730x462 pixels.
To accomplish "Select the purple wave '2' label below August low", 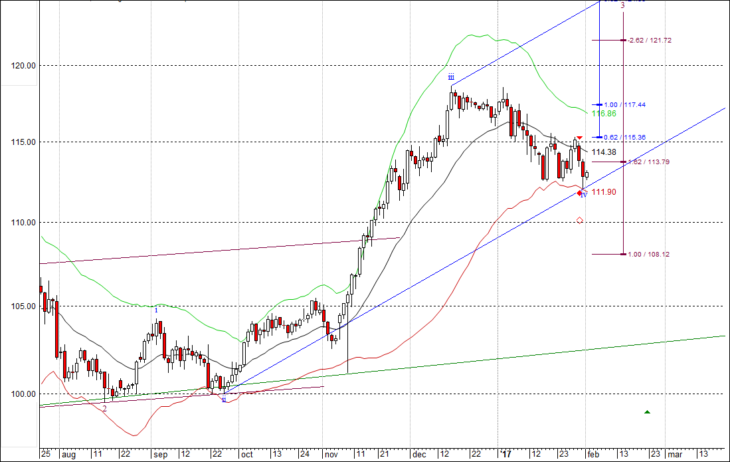I will click(105, 408).
